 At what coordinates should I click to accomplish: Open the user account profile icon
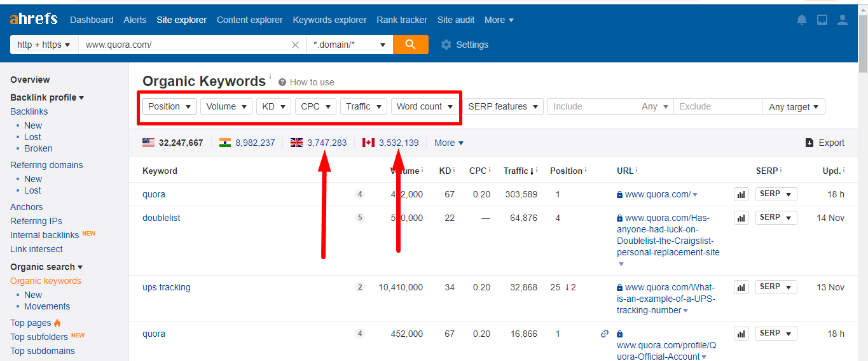(843, 20)
